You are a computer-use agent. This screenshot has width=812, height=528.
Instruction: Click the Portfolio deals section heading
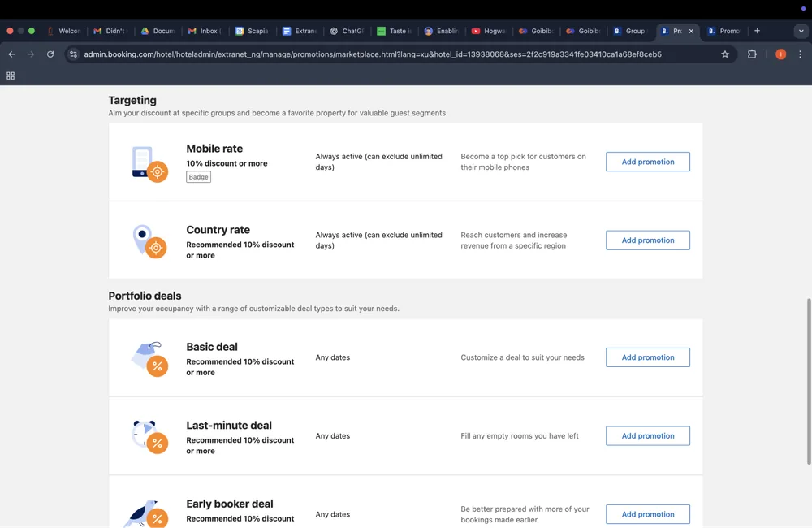(145, 296)
